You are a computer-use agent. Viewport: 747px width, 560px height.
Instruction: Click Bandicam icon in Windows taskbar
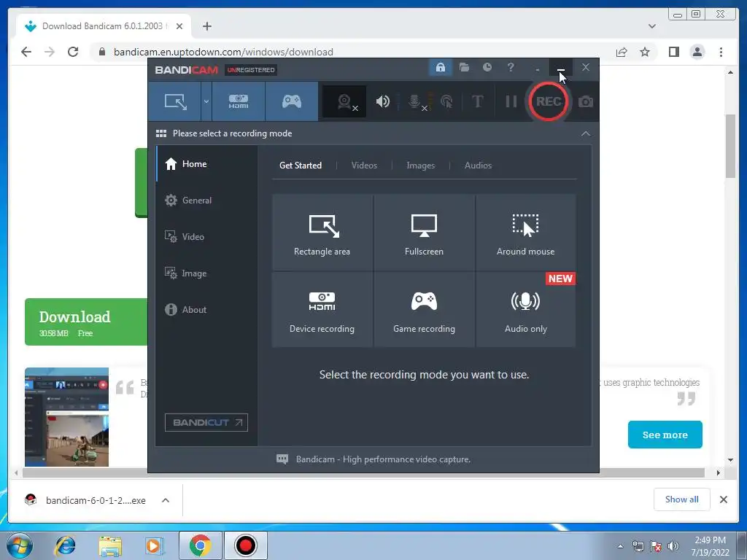(245, 545)
